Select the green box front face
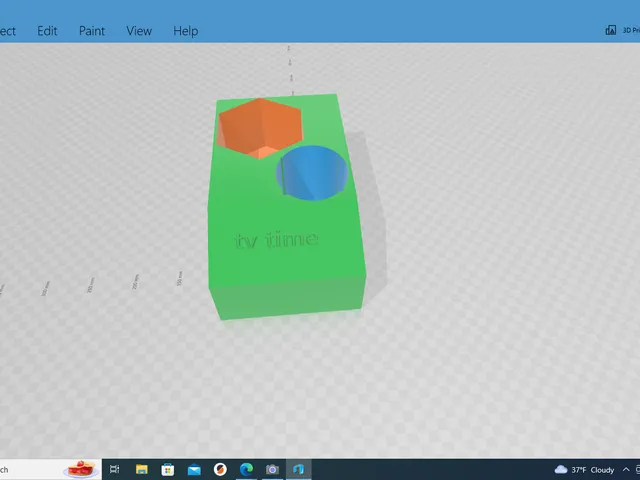The width and height of the screenshot is (640, 480). click(288, 298)
